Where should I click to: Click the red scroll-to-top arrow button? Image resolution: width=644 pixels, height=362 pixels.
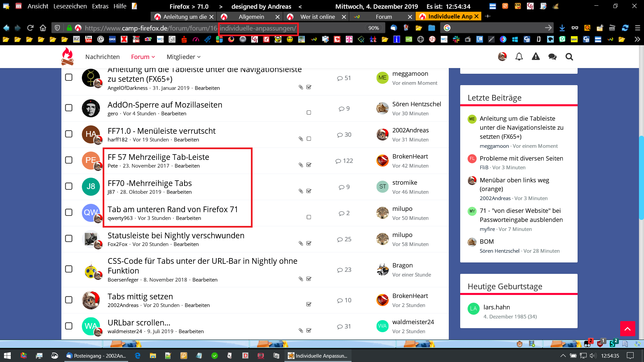coord(627,328)
